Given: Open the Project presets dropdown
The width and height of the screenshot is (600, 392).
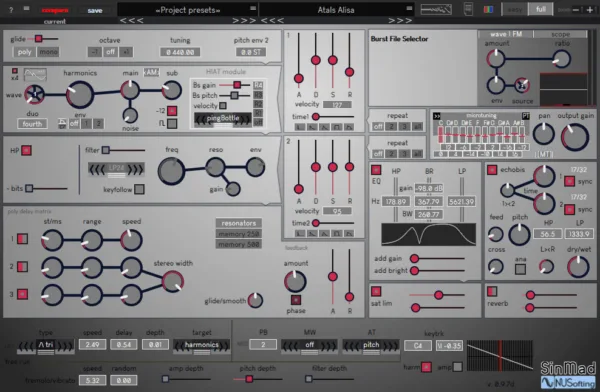Looking at the screenshot, I should (x=188, y=10).
